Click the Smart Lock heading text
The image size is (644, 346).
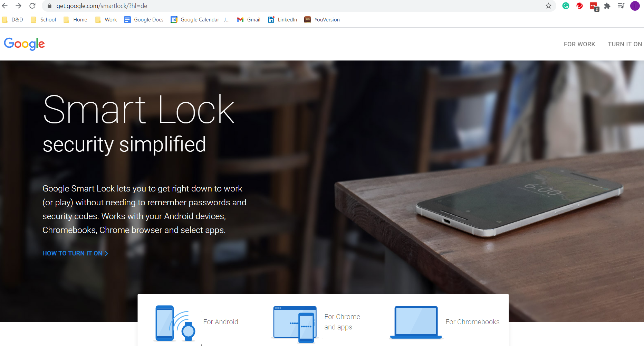click(139, 110)
